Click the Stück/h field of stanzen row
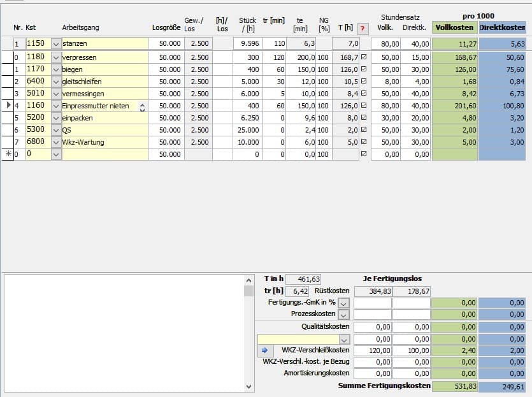This screenshot has height=397, width=532. pyautogui.click(x=248, y=43)
